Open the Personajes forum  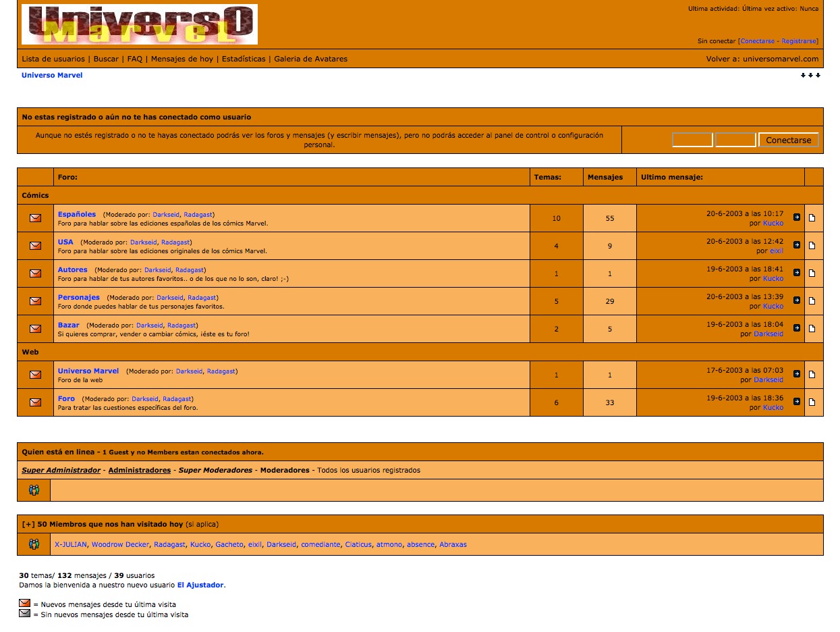(78, 297)
